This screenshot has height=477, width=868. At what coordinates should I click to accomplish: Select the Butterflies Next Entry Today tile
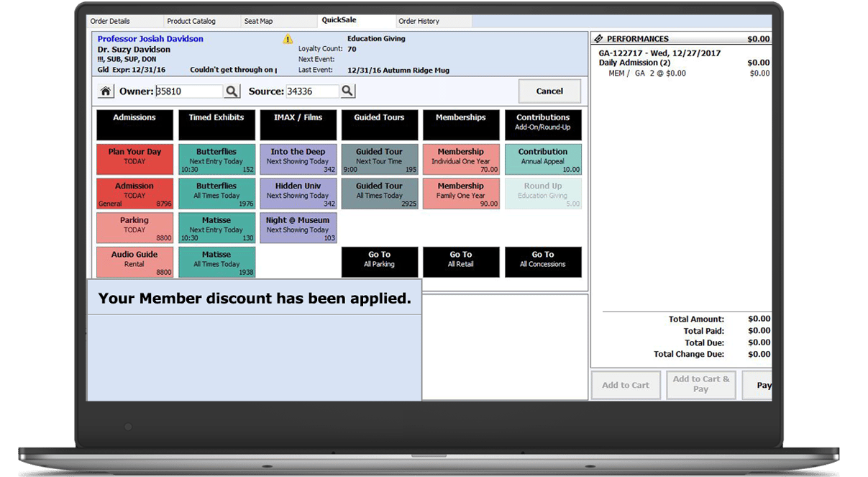pos(216,158)
